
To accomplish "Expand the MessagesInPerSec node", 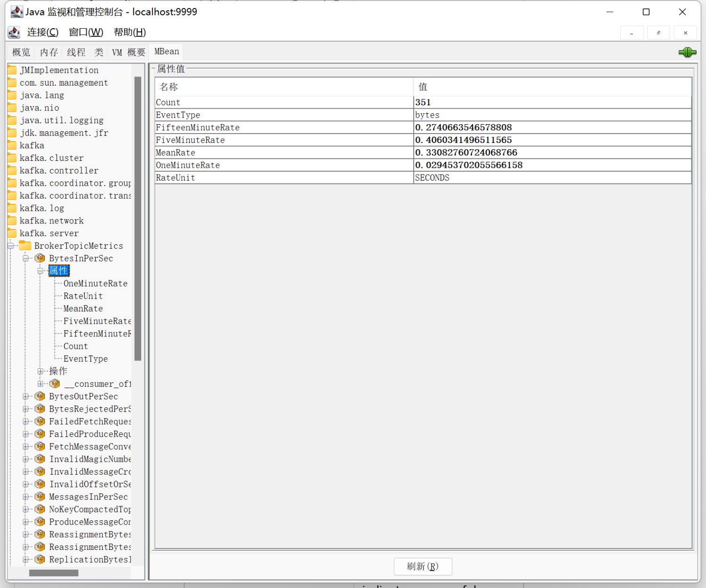I will 26,497.
